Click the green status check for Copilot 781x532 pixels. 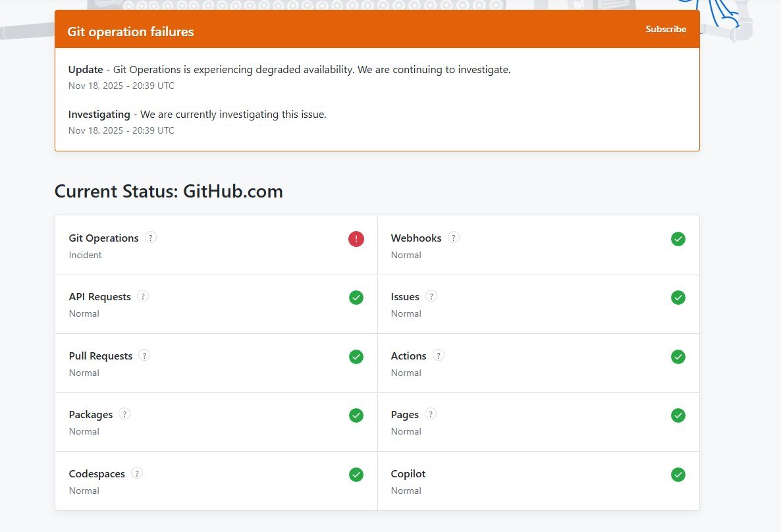(678, 475)
